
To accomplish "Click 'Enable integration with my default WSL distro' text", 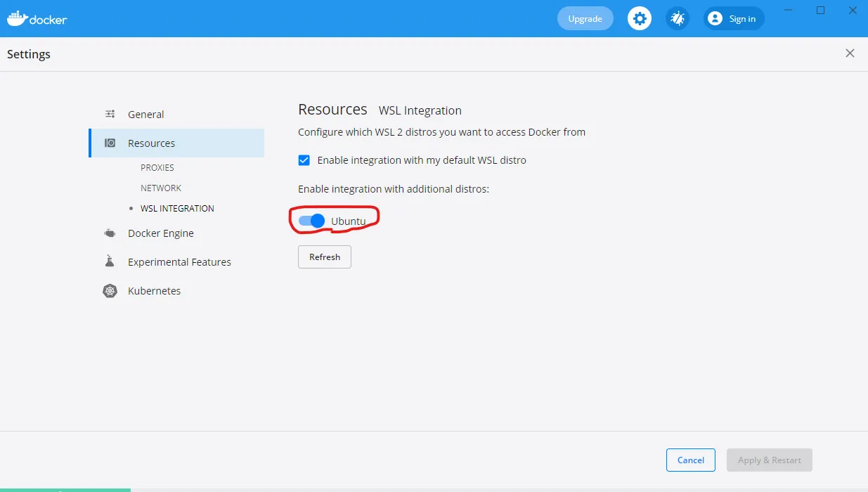I will pyautogui.click(x=422, y=160).
